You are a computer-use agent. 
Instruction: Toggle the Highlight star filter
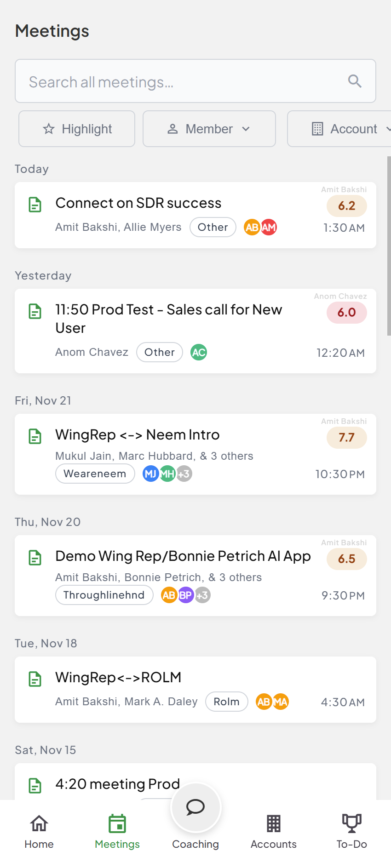coord(77,129)
